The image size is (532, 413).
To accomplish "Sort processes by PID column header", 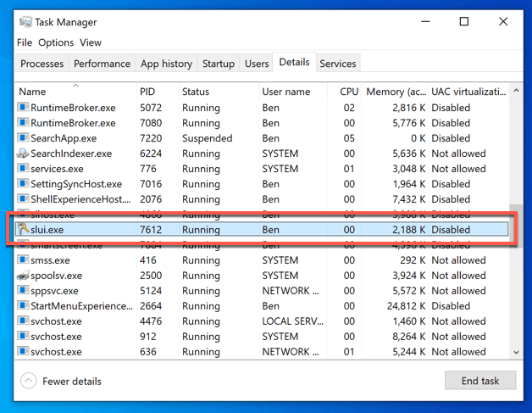I will click(147, 92).
